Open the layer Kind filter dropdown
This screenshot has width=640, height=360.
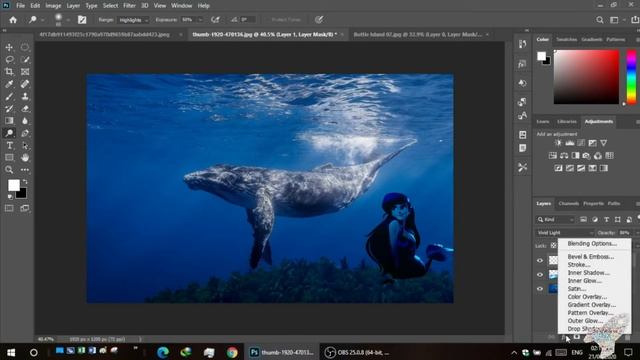[556, 220]
